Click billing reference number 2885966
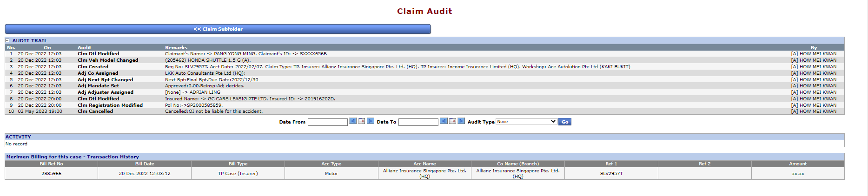This screenshot has width=868, height=196. pos(51,174)
